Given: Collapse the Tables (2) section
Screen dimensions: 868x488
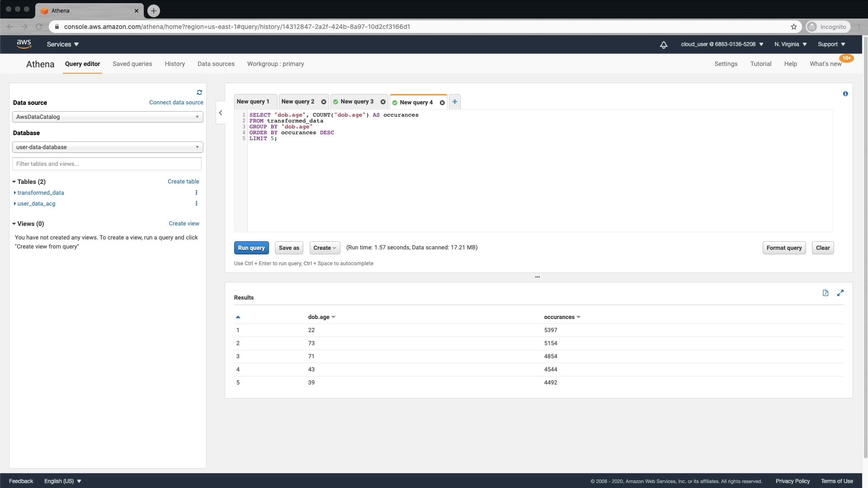Looking at the screenshot, I should coord(14,182).
